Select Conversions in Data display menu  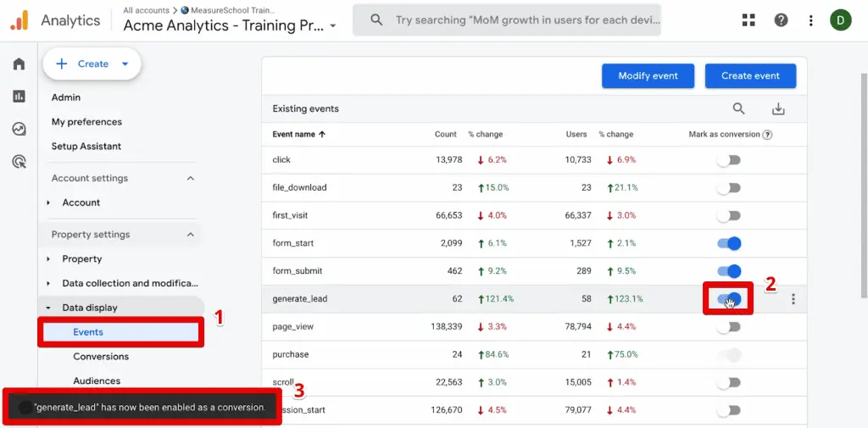(x=101, y=357)
